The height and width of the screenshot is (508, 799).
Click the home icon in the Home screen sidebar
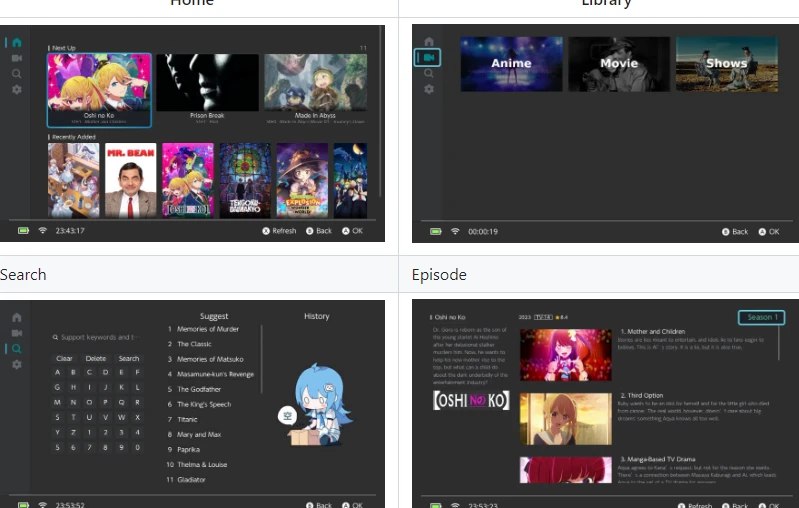(16, 43)
